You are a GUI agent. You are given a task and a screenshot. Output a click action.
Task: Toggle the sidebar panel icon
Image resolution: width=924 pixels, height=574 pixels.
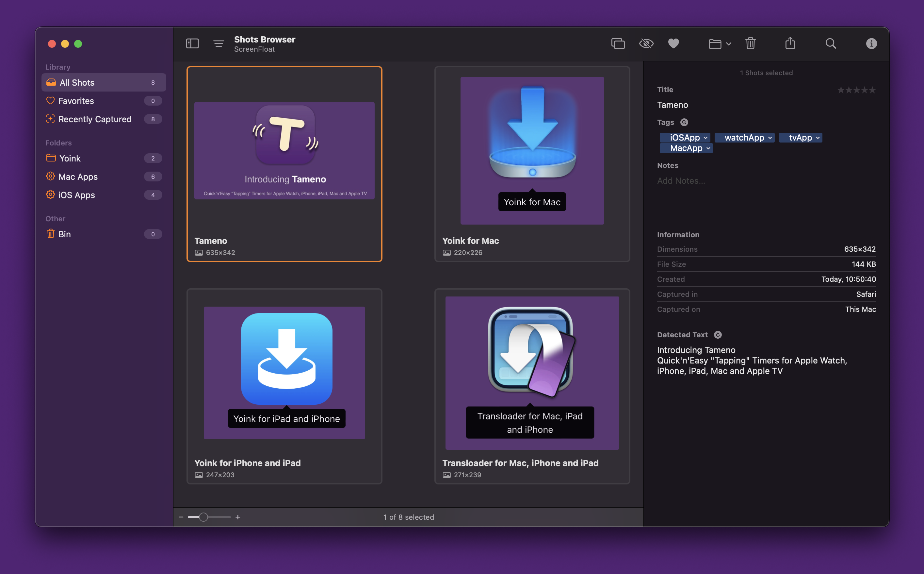pyautogui.click(x=192, y=44)
